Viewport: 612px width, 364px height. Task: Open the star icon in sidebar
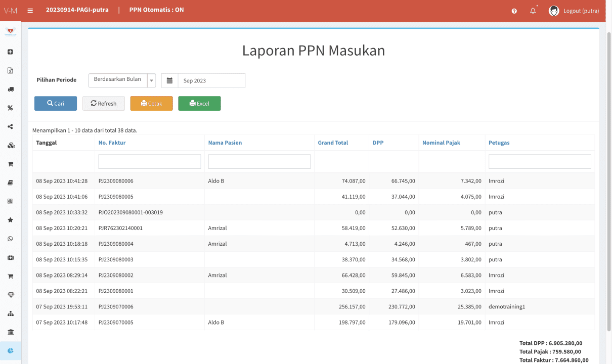tap(11, 220)
